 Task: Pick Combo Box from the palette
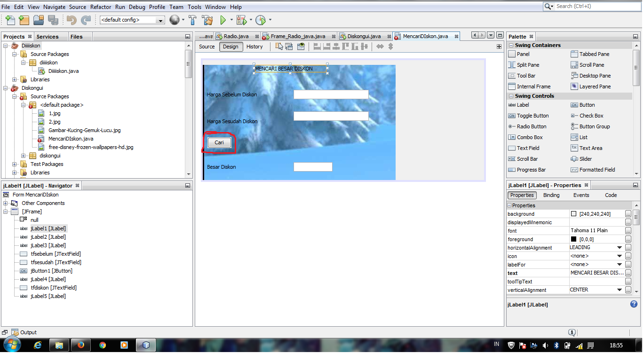[x=525, y=137]
